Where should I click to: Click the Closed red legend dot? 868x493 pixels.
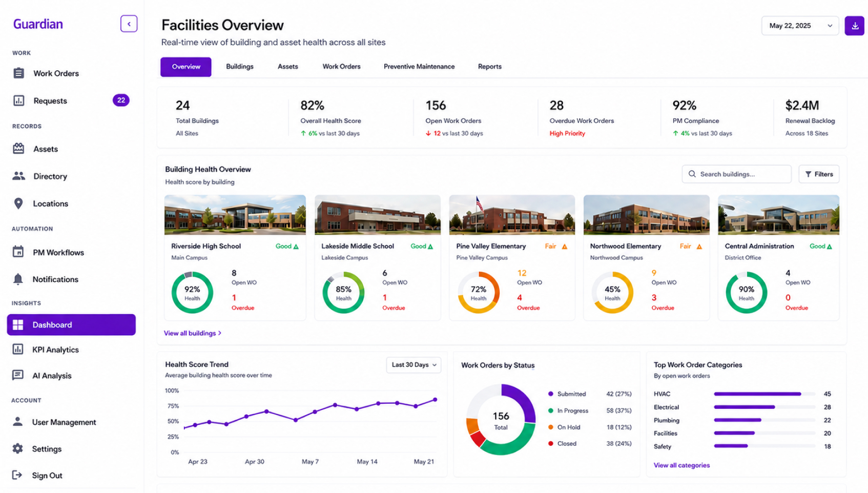pos(551,443)
